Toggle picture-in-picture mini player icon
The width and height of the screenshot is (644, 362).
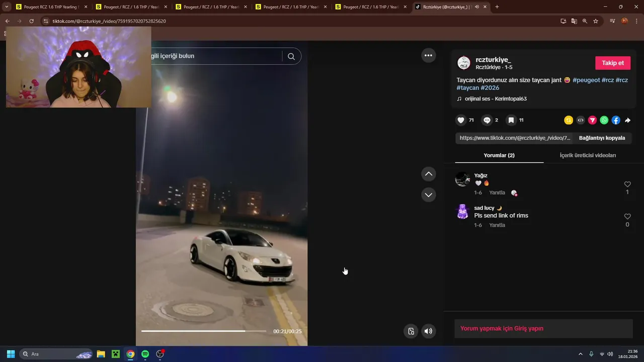(411, 331)
